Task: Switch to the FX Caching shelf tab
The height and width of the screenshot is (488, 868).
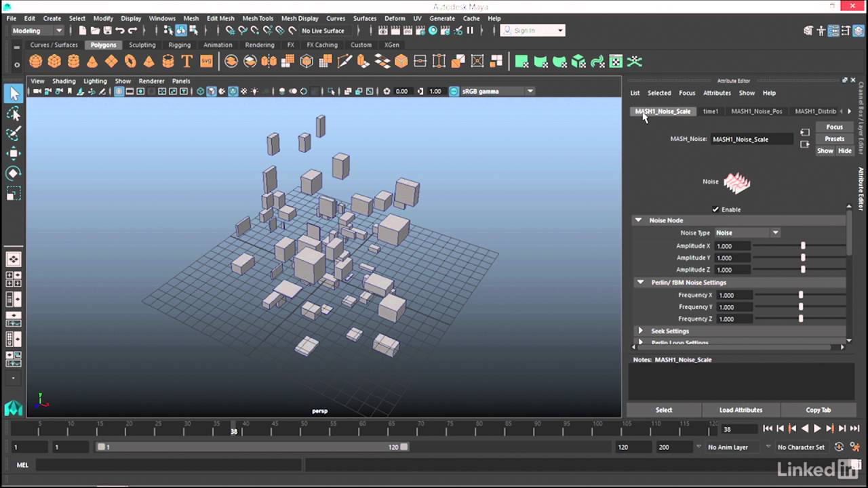Action: (x=322, y=45)
